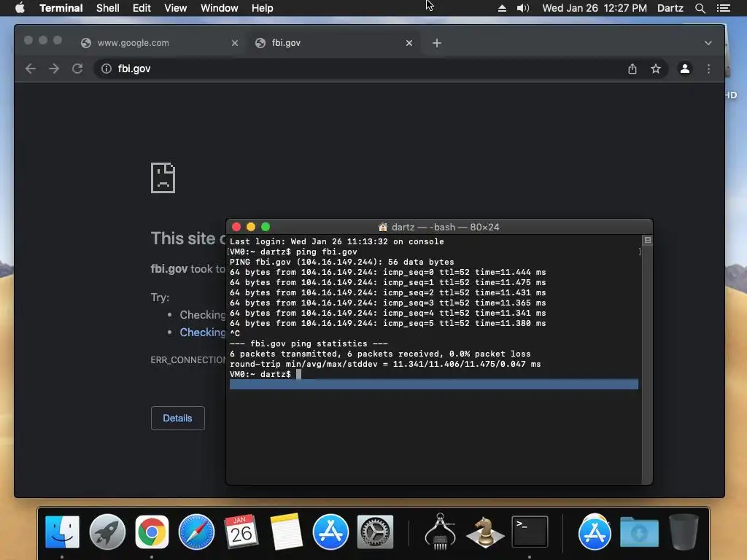Click the 'round-trip min/avg/max/stddev' line
The height and width of the screenshot is (560, 747).
coord(385,365)
